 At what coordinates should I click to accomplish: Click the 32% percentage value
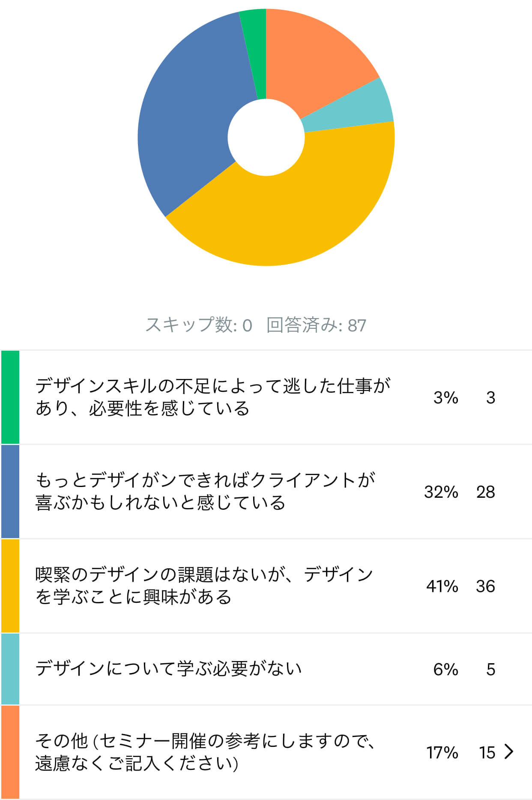441,492
